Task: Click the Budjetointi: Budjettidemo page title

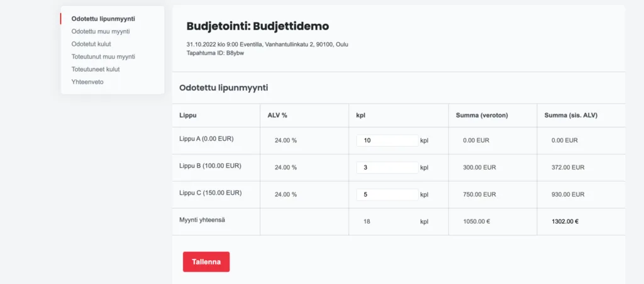Action: pos(258,26)
